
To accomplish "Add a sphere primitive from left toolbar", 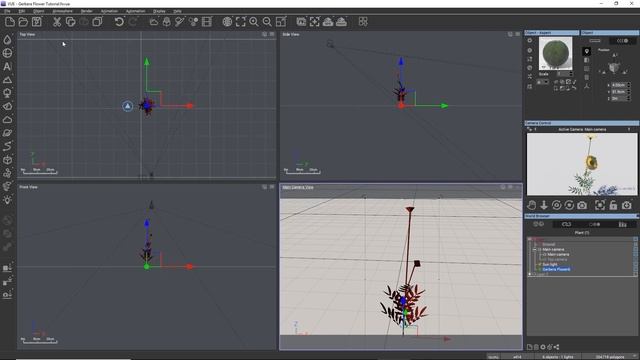I will (7, 53).
